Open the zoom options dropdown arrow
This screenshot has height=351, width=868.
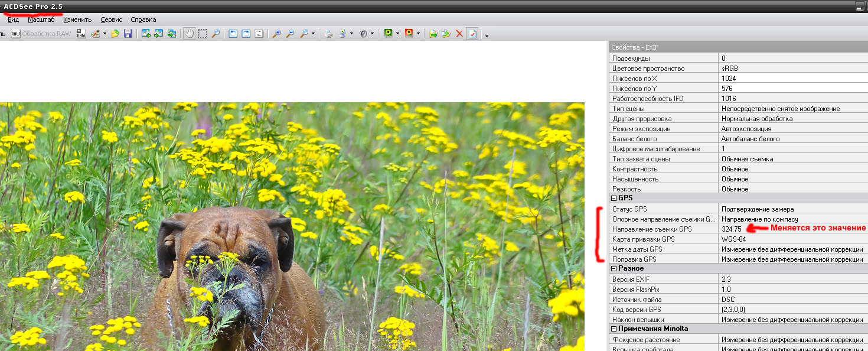313,34
